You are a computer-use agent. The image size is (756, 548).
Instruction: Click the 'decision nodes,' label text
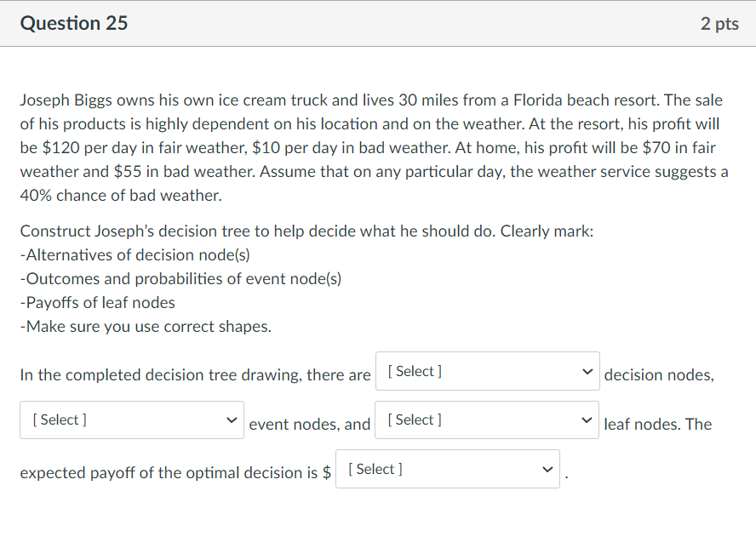659,375
